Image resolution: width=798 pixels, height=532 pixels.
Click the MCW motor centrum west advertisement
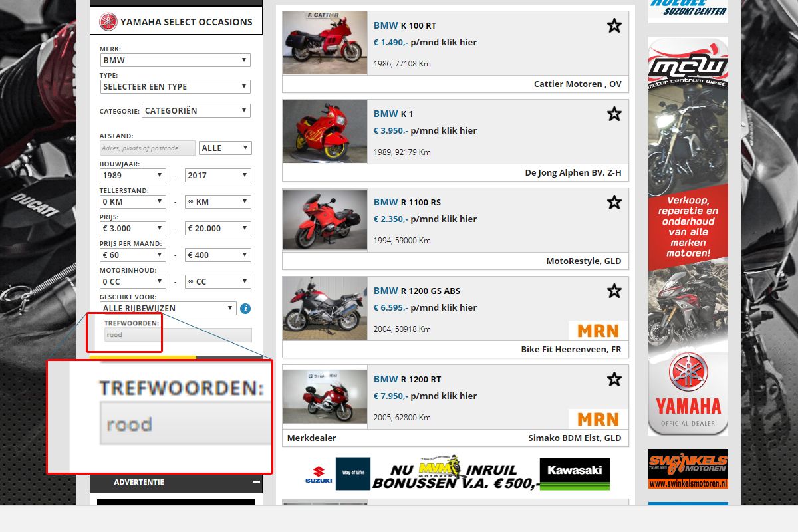(x=688, y=236)
